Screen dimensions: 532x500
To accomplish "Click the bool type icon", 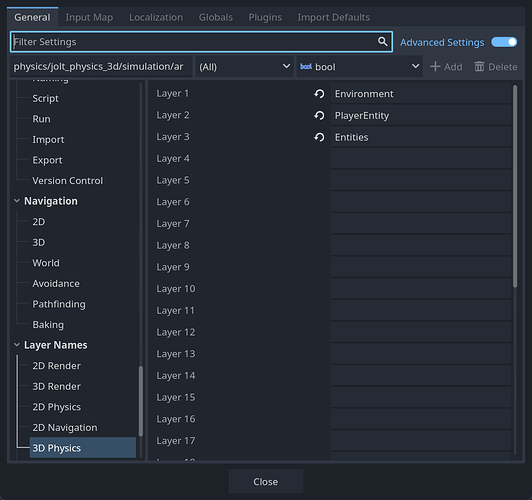I will (x=306, y=67).
